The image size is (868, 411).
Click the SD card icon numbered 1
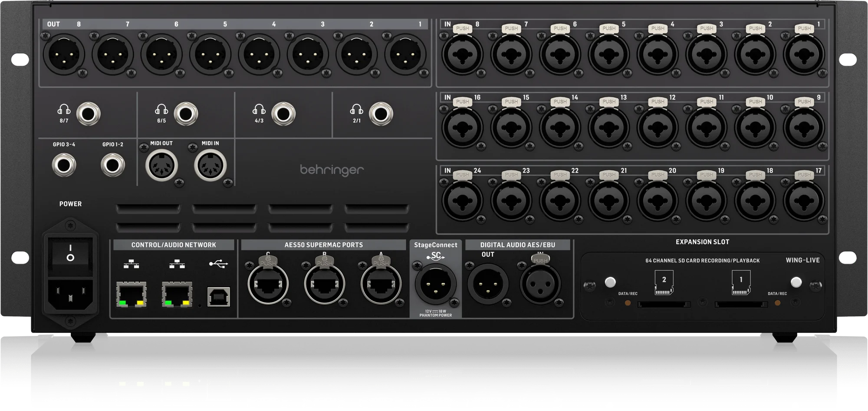741,282
